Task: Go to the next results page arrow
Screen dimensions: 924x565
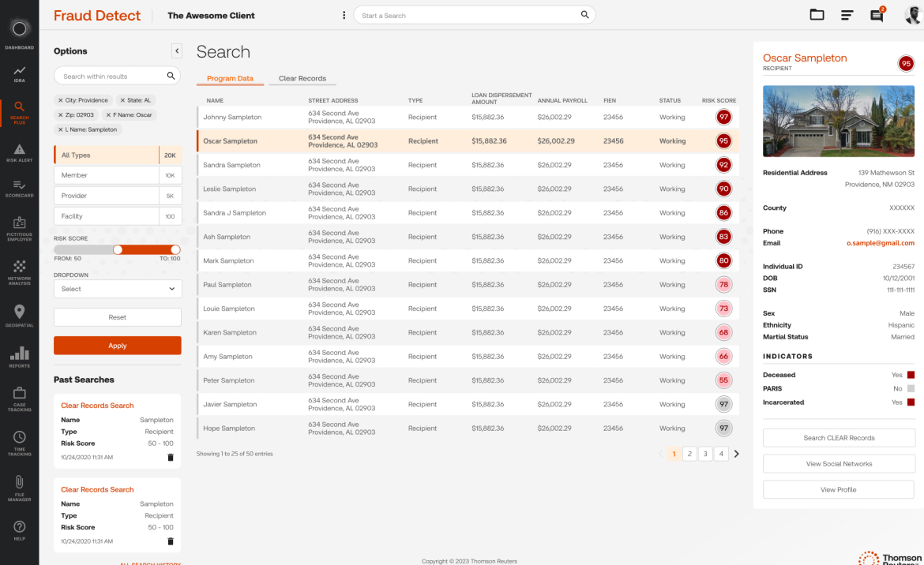Action: point(737,454)
